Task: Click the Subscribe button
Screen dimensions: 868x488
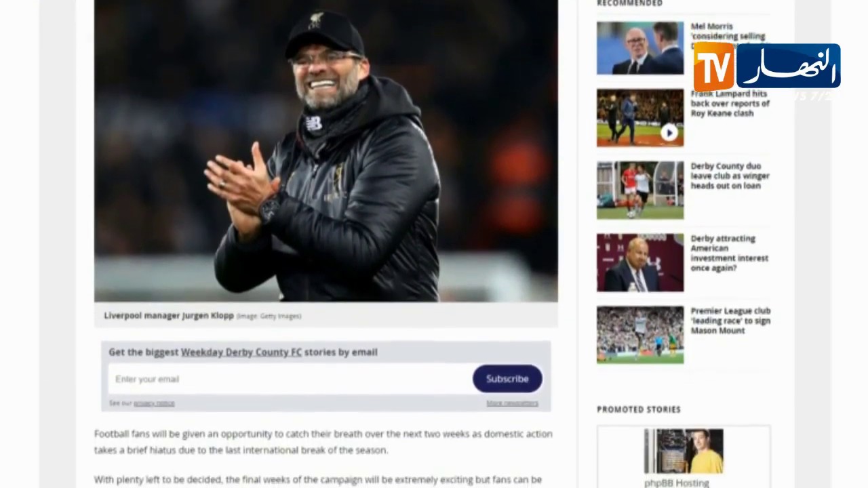Action: pyautogui.click(x=507, y=379)
